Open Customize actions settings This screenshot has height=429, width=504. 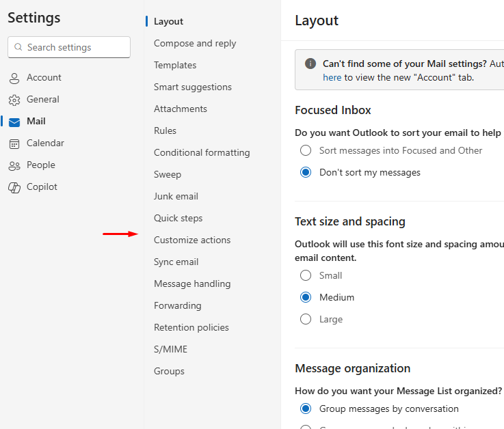click(192, 240)
